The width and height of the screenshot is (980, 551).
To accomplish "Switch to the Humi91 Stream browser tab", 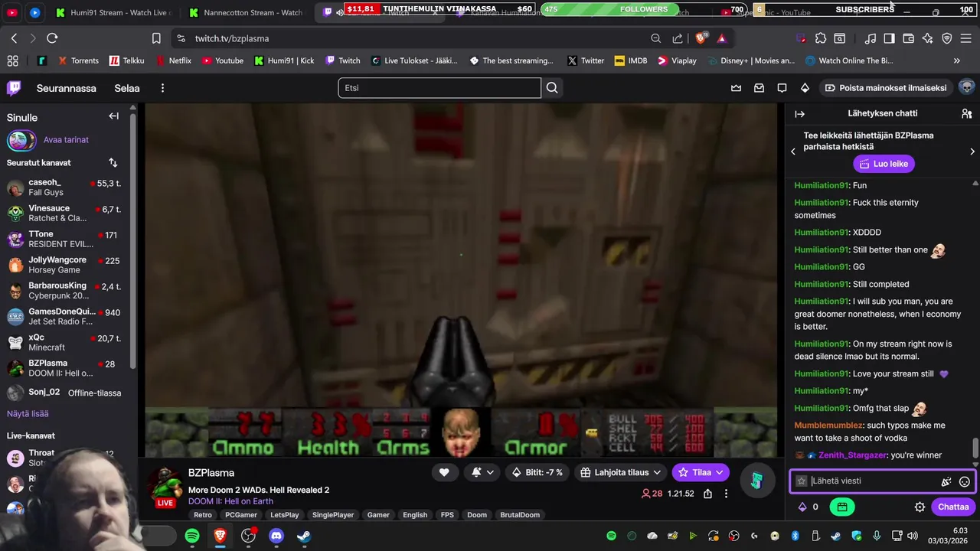I will click(x=113, y=12).
